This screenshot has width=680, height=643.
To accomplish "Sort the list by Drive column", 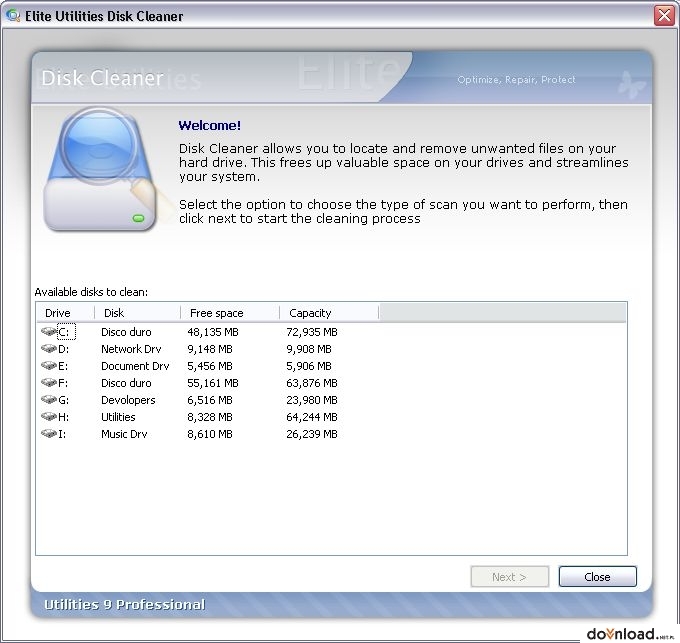I will 65,313.
